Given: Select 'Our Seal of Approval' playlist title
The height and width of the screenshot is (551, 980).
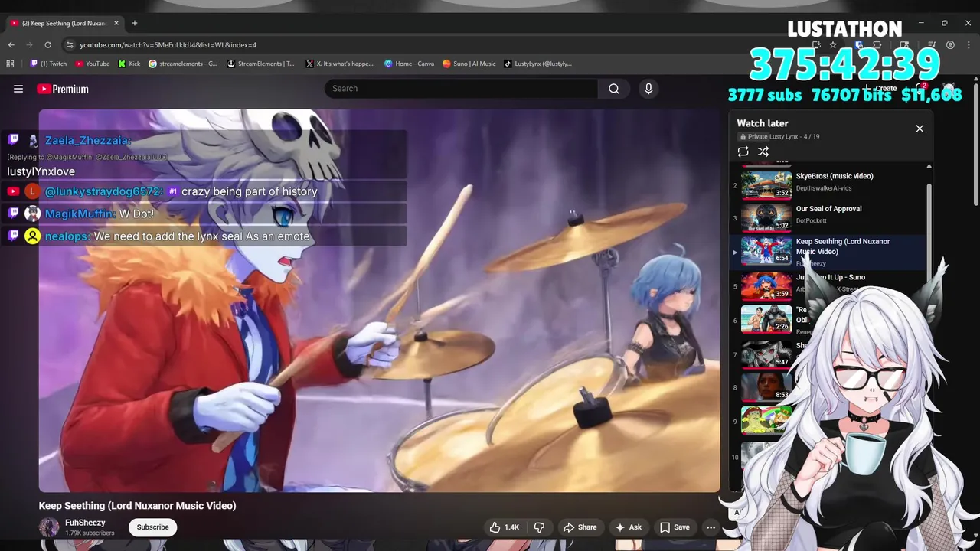Looking at the screenshot, I should [828, 209].
